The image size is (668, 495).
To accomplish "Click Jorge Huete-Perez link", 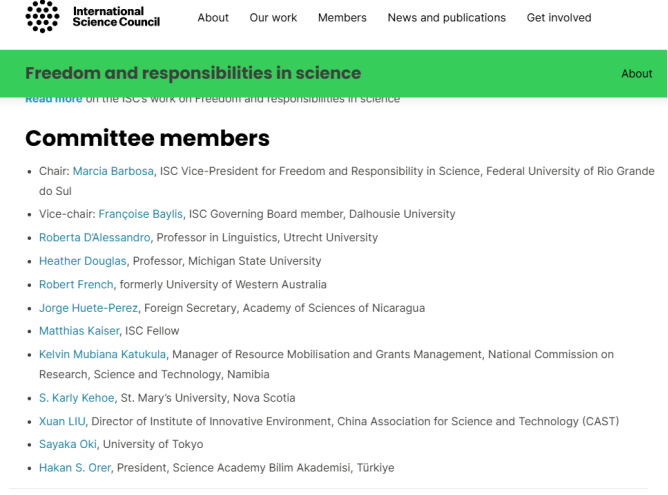I will point(89,308).
